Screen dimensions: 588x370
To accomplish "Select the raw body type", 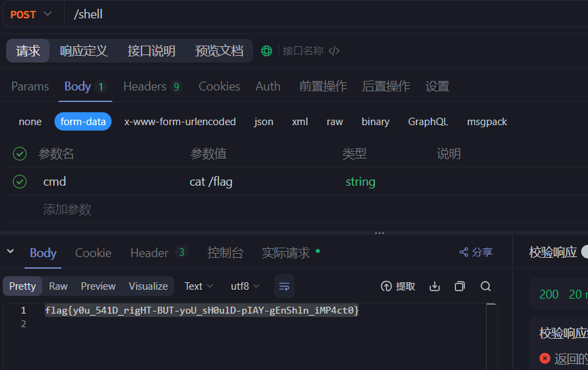I will coord(335,122).
